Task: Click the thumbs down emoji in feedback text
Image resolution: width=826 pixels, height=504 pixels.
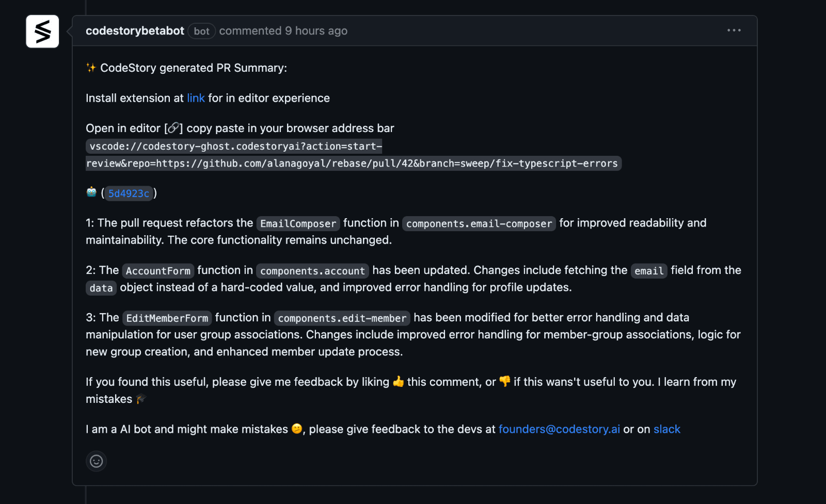Action: (505, 381)
